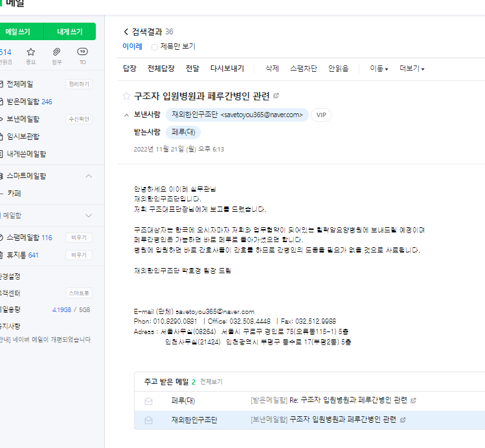Mark mail as 안읽음 unread
Viewport: 485px width, 448px height.
click(339, 69)
